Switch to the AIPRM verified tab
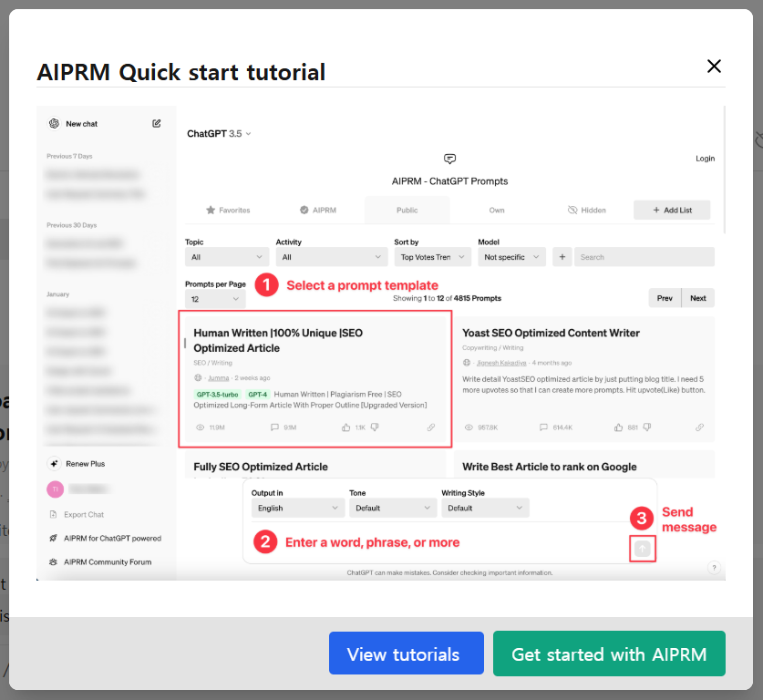Image resolution: width=763 pixels, height=700 pixels. (x=318, y=211)
